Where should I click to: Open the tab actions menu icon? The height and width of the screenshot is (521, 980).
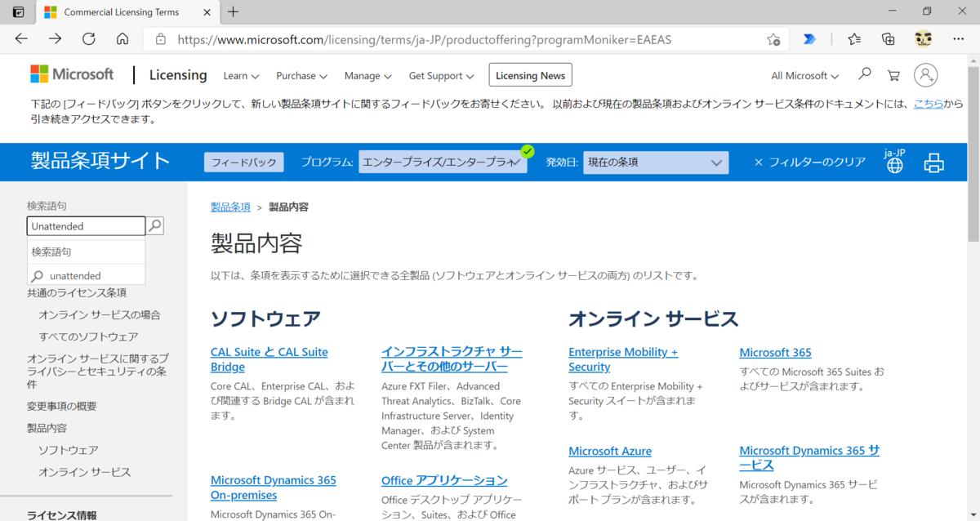(x=18, y=11)
